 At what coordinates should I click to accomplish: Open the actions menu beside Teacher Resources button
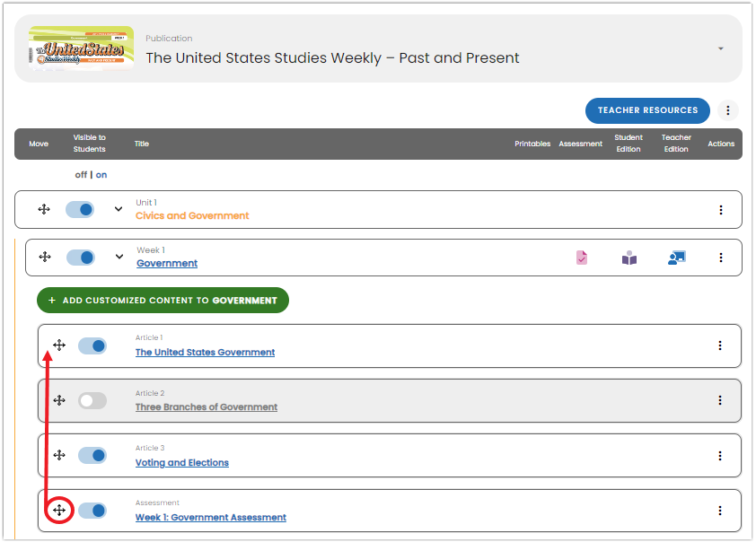pyautogui.click(x=727, y=110)
